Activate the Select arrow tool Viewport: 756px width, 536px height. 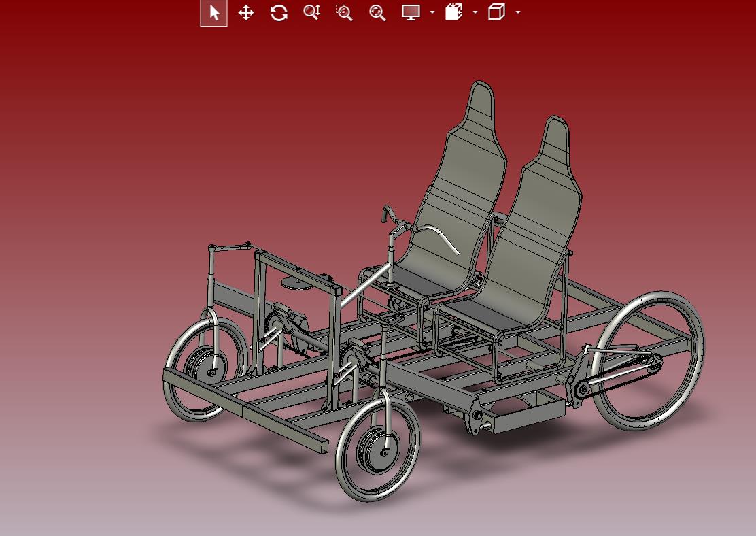pyautogui.click(x=214, y=12)
